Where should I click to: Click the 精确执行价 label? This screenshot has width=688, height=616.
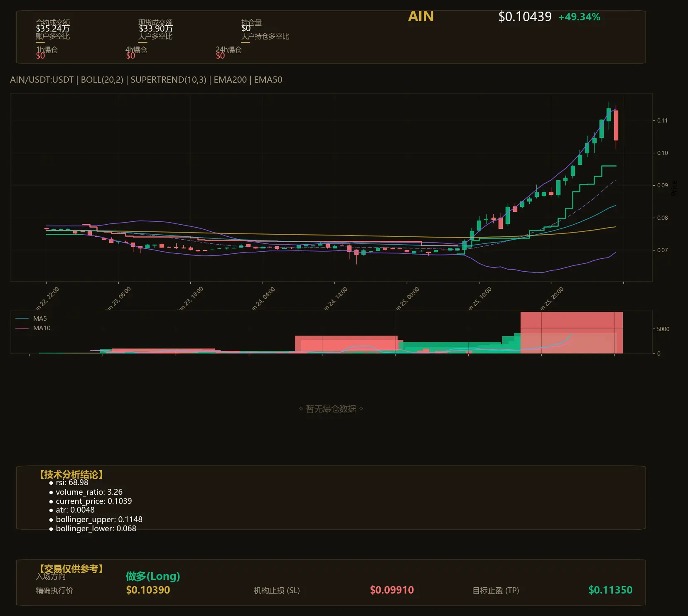click(x=54, y=590)
